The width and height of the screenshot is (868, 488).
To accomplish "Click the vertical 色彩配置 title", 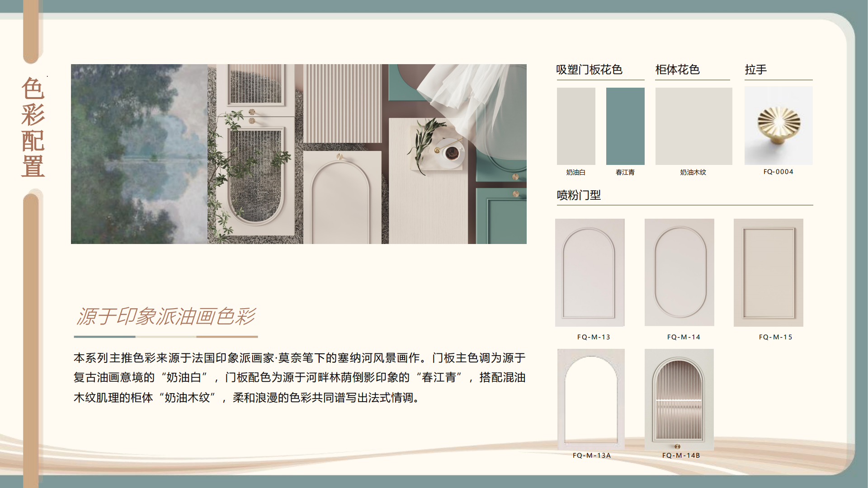I will pos(33,127).
